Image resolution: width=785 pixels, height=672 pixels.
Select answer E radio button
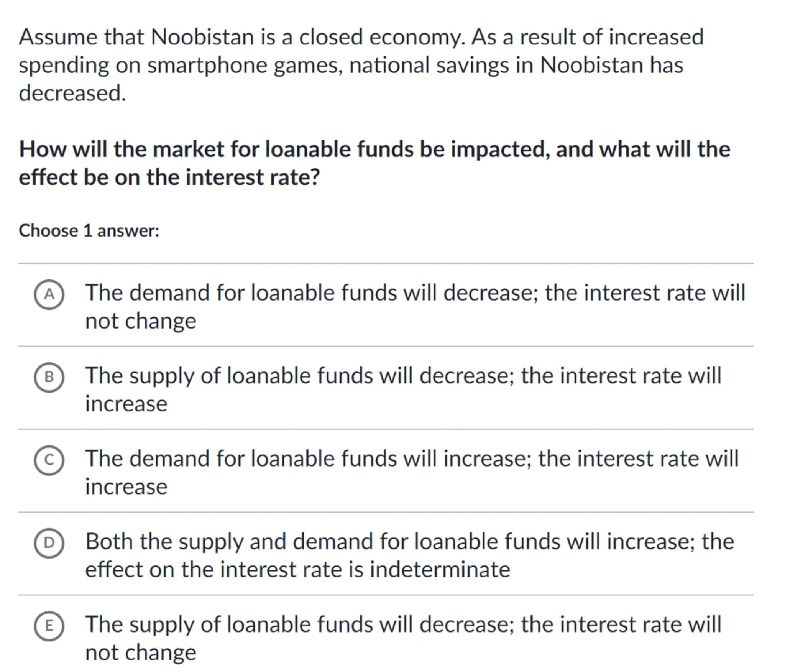[49, 626]
